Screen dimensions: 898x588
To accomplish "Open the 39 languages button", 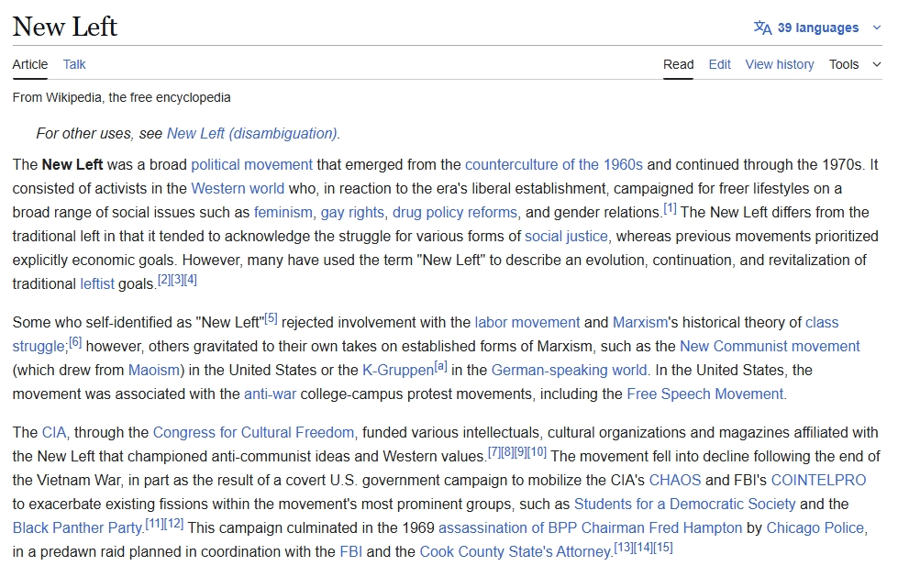I will [817, 28].
